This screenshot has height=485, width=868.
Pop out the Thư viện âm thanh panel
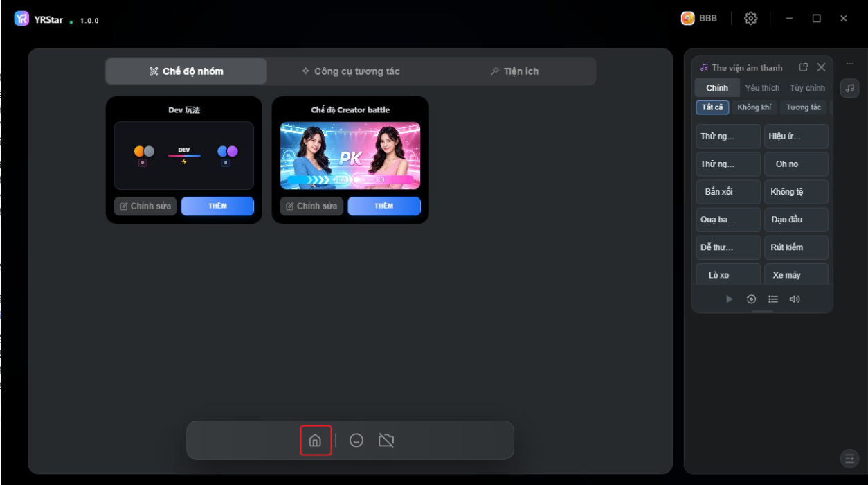pyautogui.click(x=804, y=67)
